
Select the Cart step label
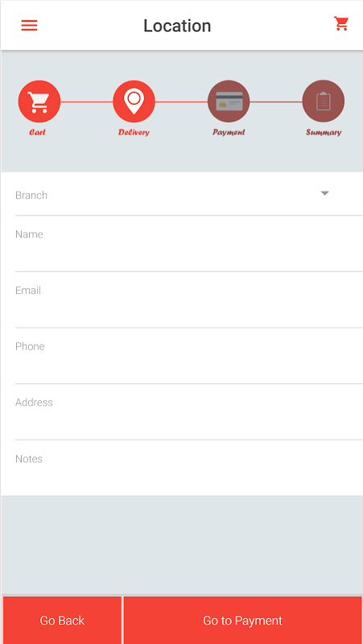pos(37,132)
